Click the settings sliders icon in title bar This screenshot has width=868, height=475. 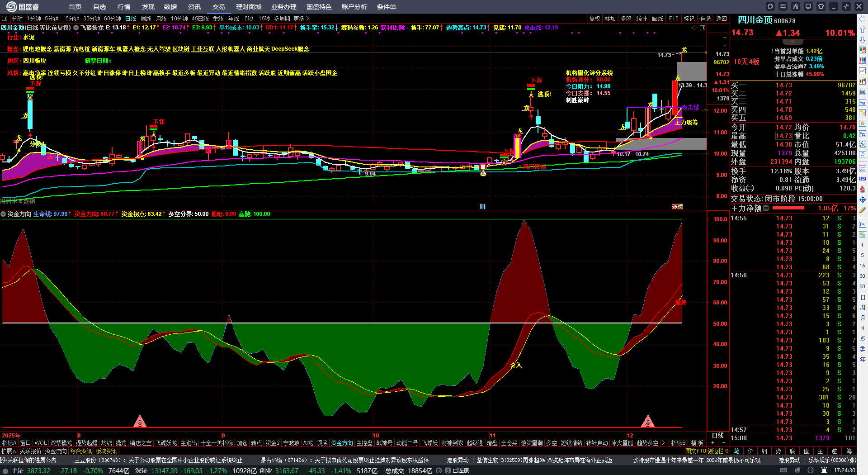[x=783, y=6]
